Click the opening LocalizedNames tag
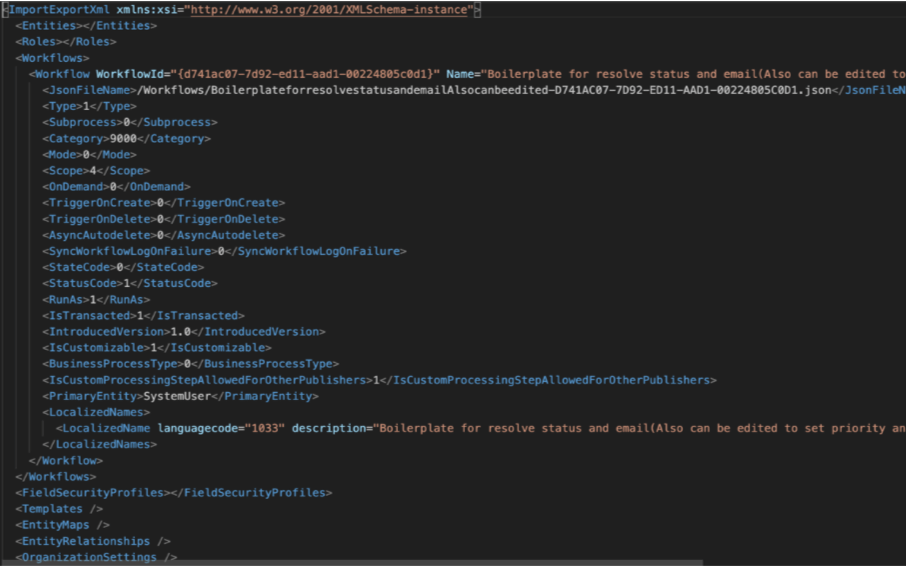Screen dimensions: 906x566 click(x=96, y=412)
